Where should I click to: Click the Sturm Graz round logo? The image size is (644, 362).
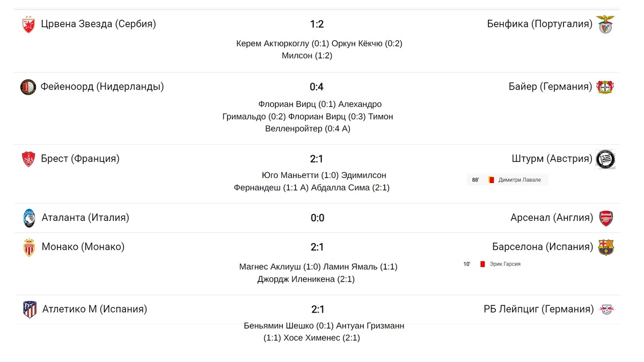tap(606, 159)
